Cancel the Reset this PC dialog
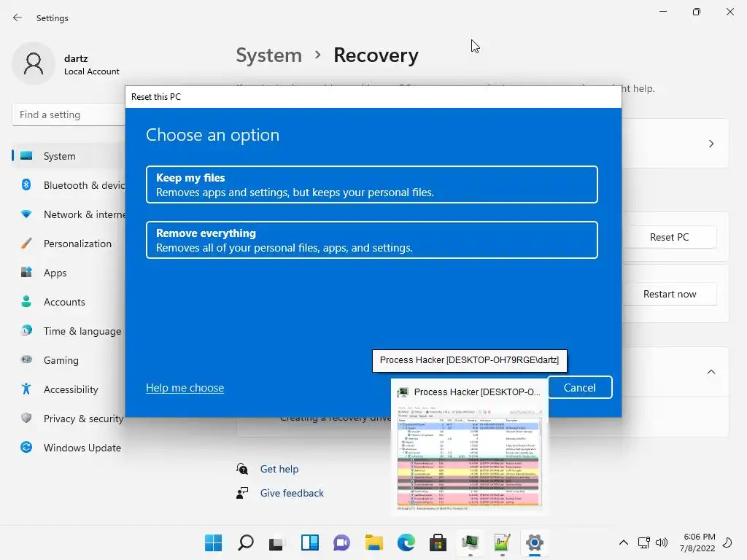 point(580,388)
